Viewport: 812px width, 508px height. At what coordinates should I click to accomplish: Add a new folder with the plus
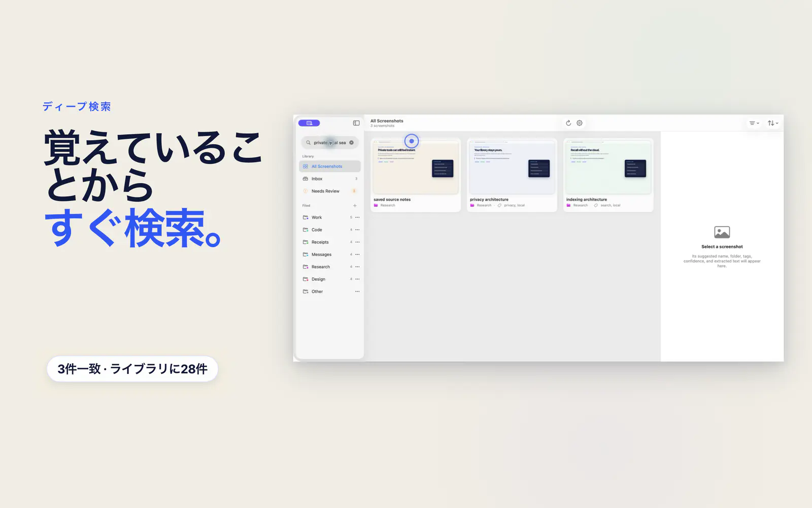355,206
